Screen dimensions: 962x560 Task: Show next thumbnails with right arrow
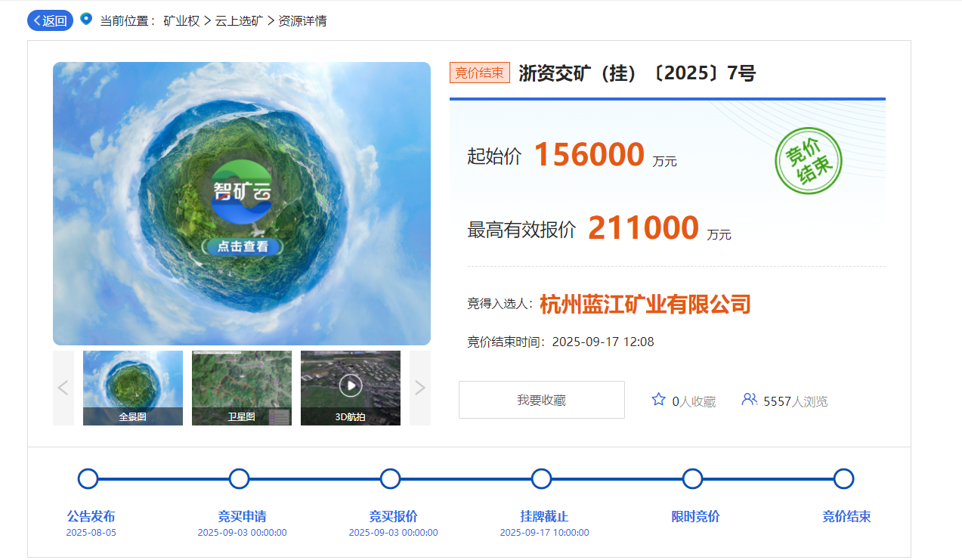coord(419,388)
